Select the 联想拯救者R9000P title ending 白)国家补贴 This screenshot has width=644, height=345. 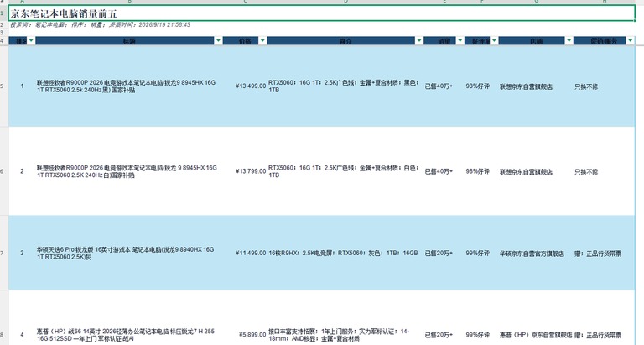(x=129, y=171)
